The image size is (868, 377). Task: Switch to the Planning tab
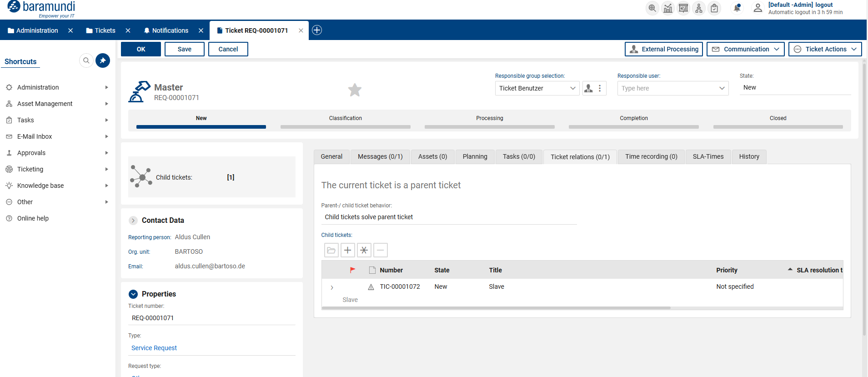click(475, 156)
